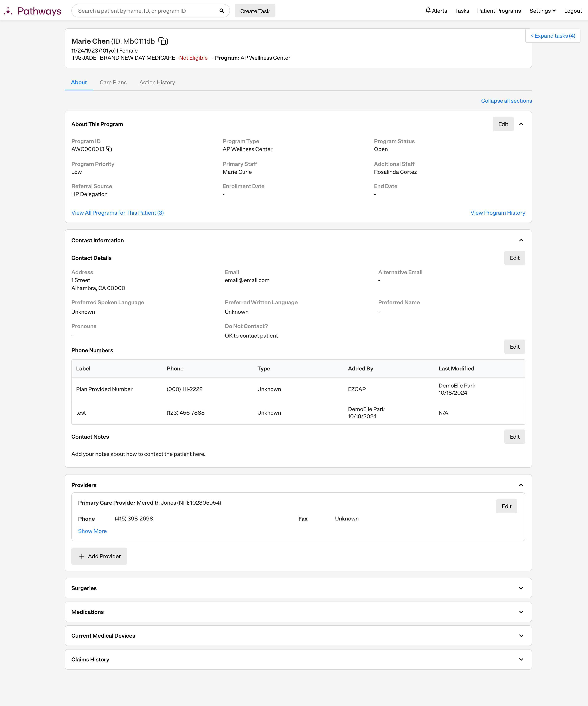Expand Current Medical Devices section
Viewport: 588px width, 706px height.
(521, 636)
